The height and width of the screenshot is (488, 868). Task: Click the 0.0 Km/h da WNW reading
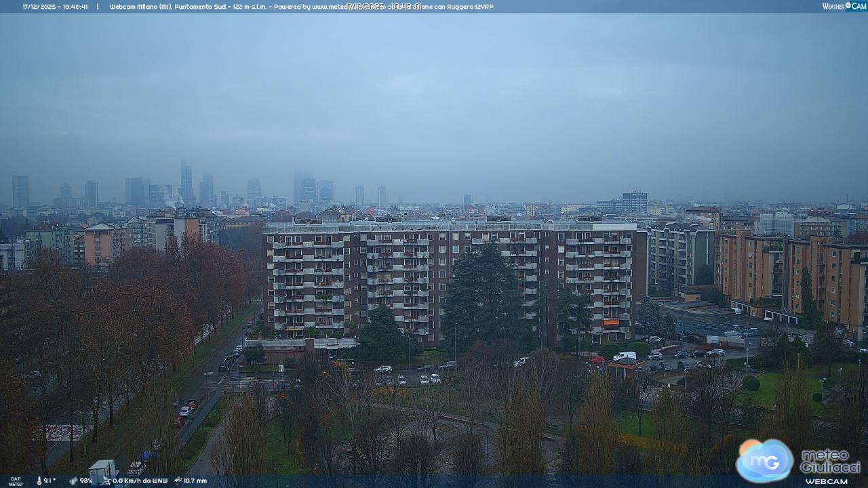point(140,481)
